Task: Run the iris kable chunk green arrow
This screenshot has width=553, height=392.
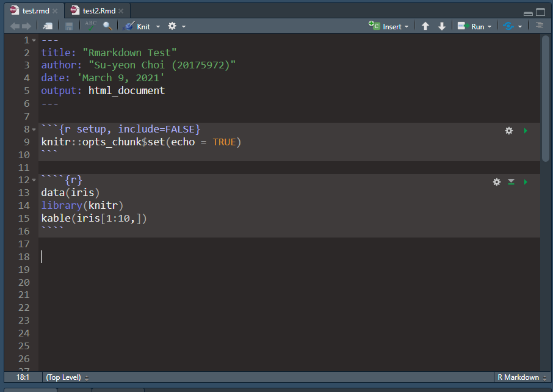Action: pos(526,182)
